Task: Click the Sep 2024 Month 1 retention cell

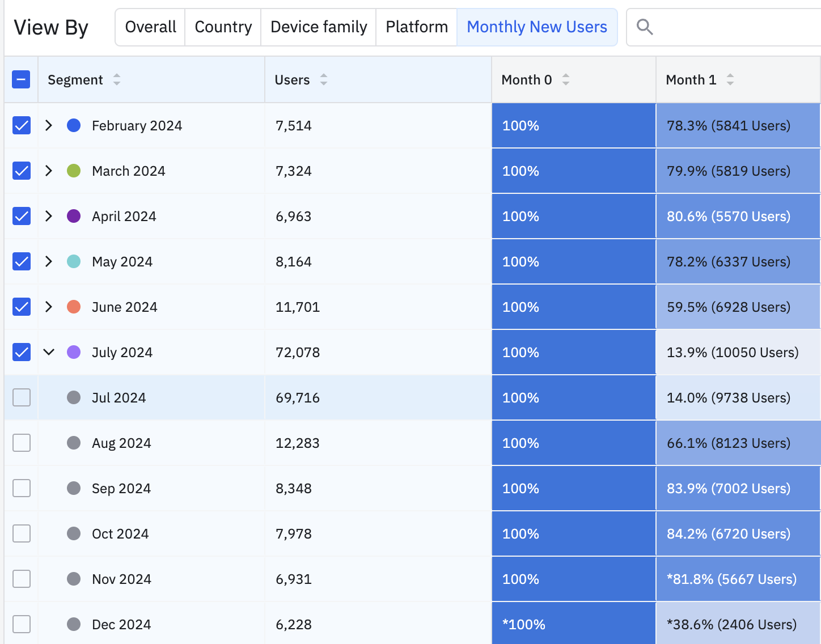Action: pyautogui.click(x=737, y=488)
